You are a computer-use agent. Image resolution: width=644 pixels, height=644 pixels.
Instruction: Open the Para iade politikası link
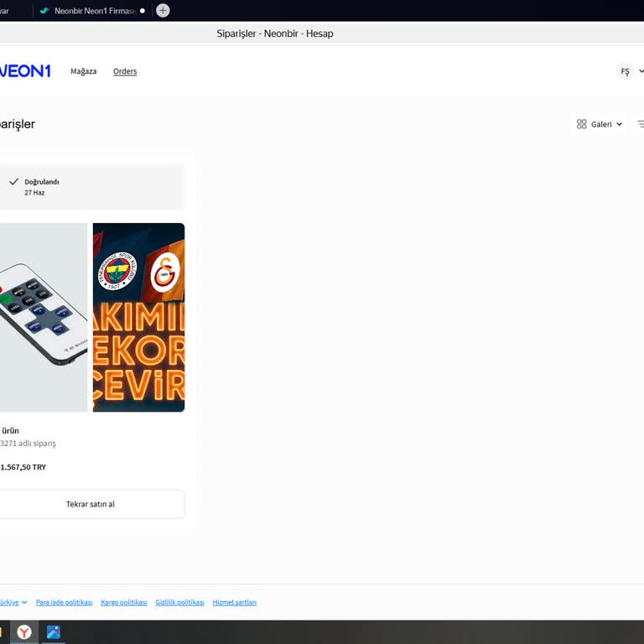click(x=64, y=602)
